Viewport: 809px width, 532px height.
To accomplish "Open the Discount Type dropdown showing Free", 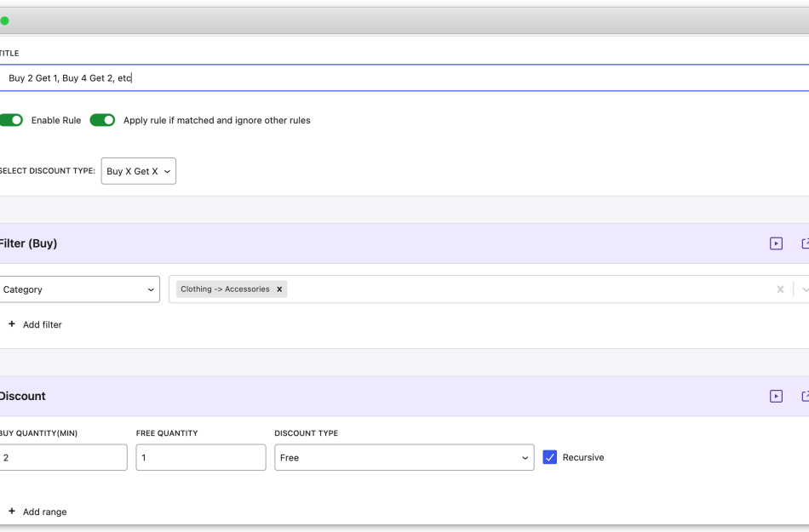I will pyautogui.click(x=404, y=457).
